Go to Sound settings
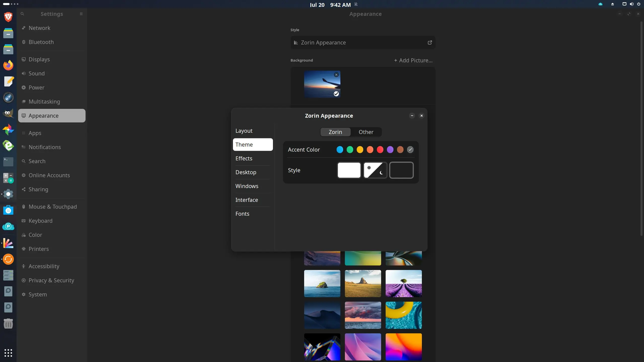Viewport: 644px width, 362px height. point(52,73)
